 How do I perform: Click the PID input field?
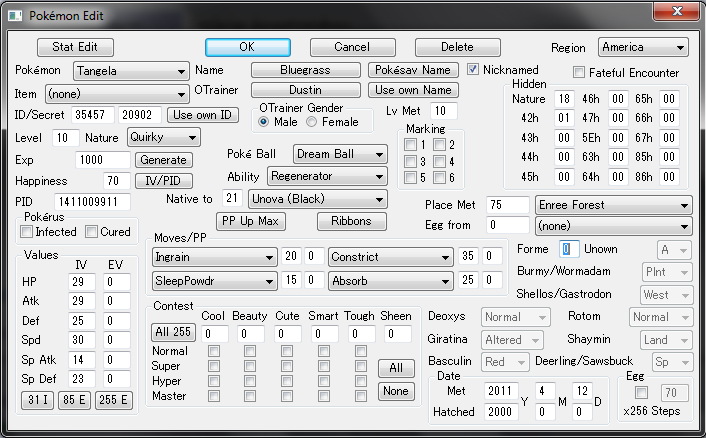[92, 202]
